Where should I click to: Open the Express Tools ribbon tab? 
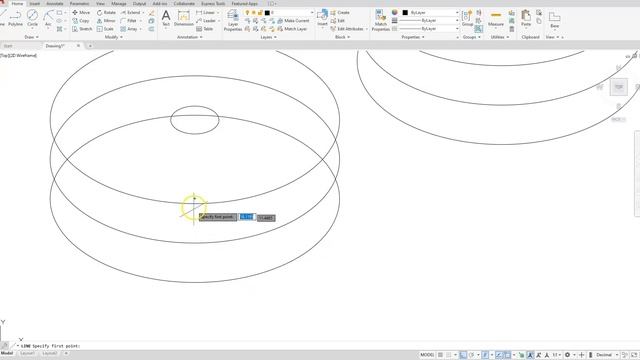pos(213,3)
